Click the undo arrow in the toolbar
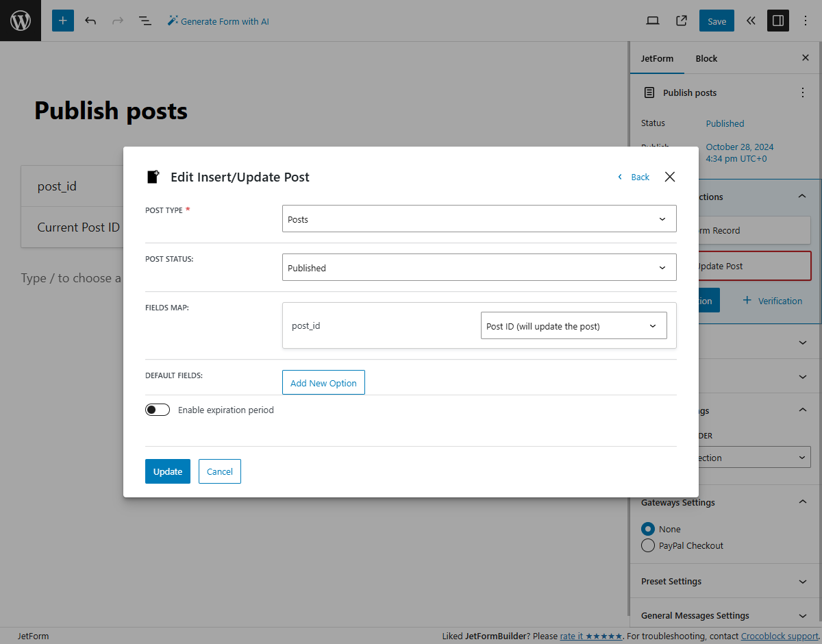822x644 pixels. 90,21
